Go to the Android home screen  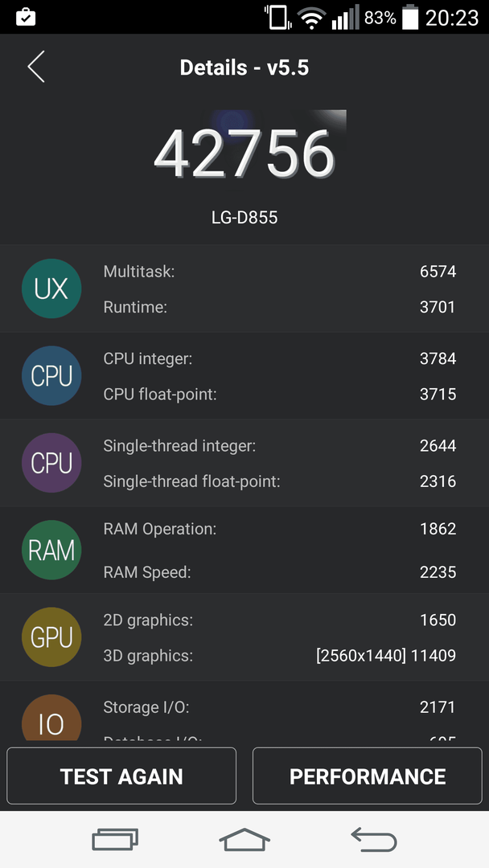[x=244, y=839]
